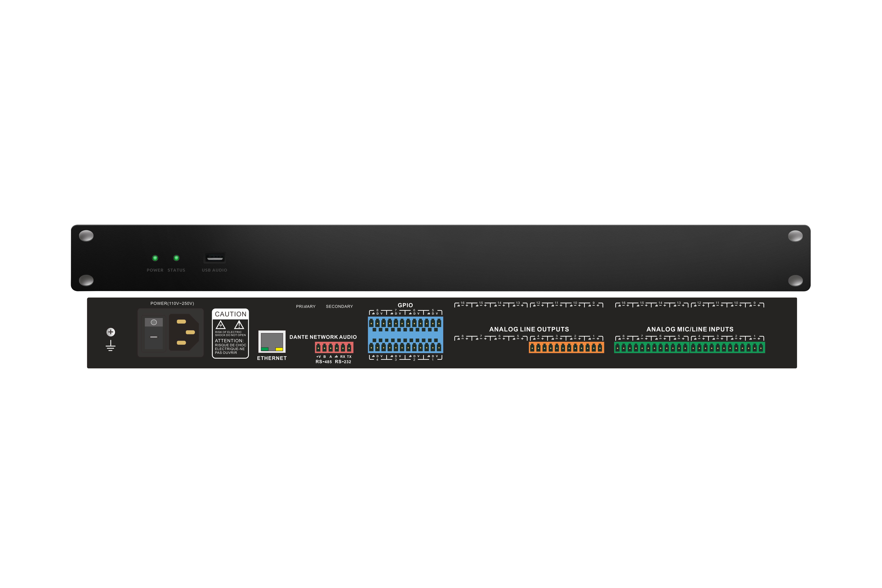Click the USB AUDIO text label
882x588 pixels.
coord(214,270)
